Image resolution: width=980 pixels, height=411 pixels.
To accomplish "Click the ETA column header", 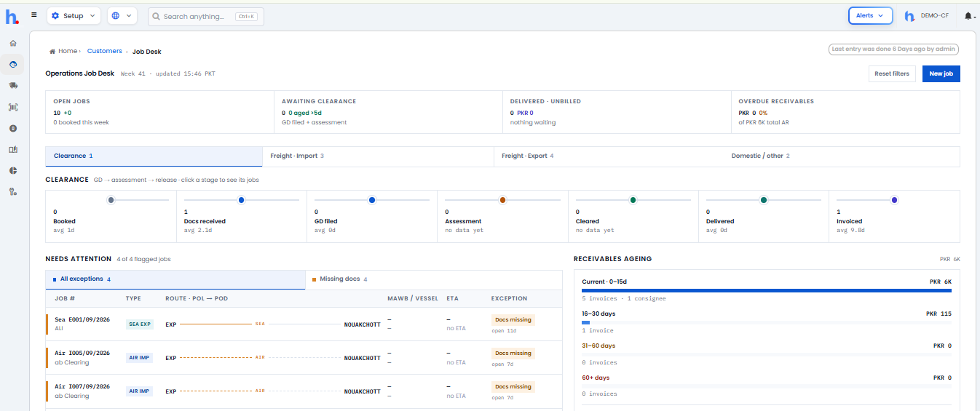I will point(452,298).
